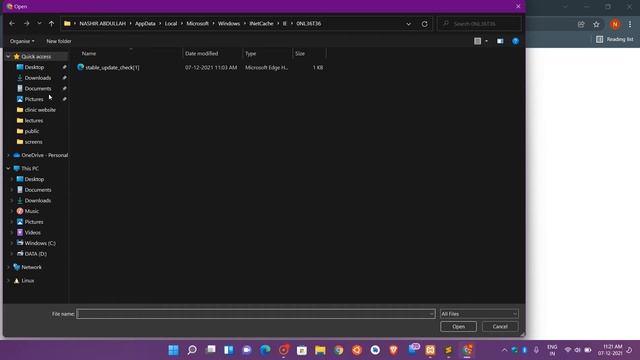Expand OneDrive - Personal node
Screen dimensions: 640x360
(x=8, y=155)
